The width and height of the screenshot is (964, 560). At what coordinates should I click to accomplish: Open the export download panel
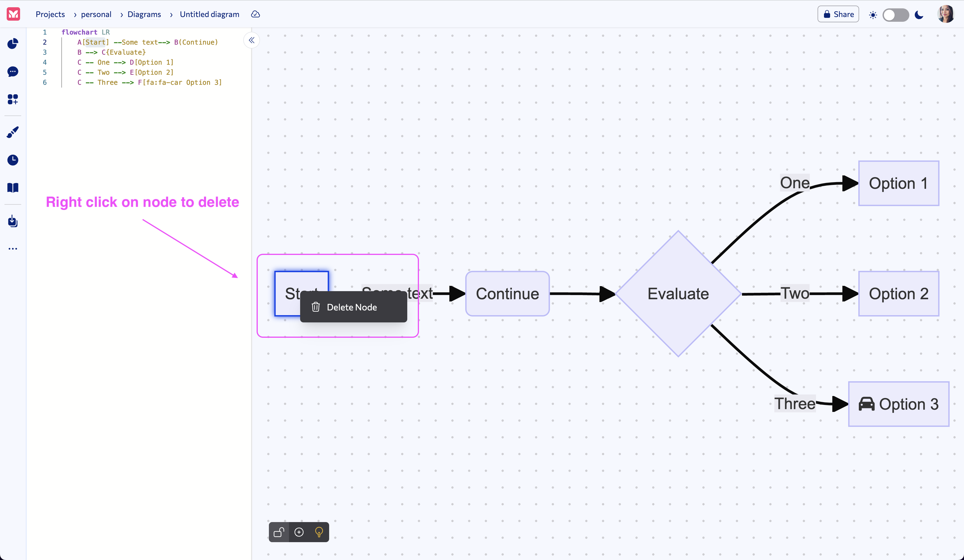13,221
